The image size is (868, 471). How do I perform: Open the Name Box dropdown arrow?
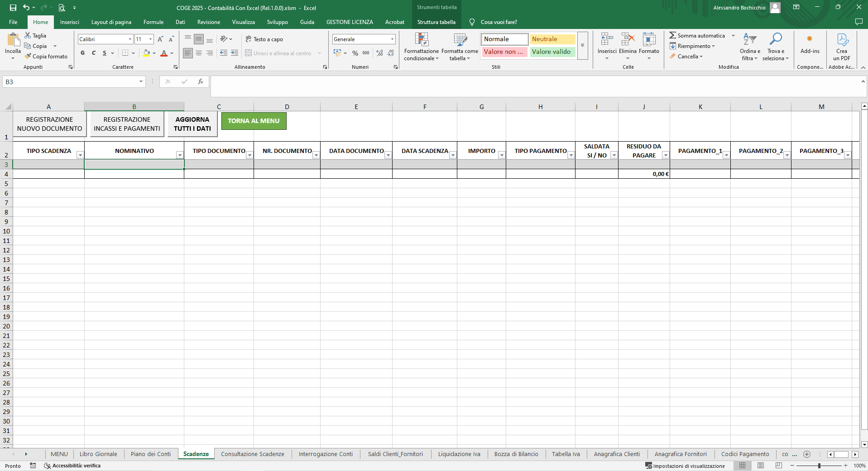(x=141, y=81)
